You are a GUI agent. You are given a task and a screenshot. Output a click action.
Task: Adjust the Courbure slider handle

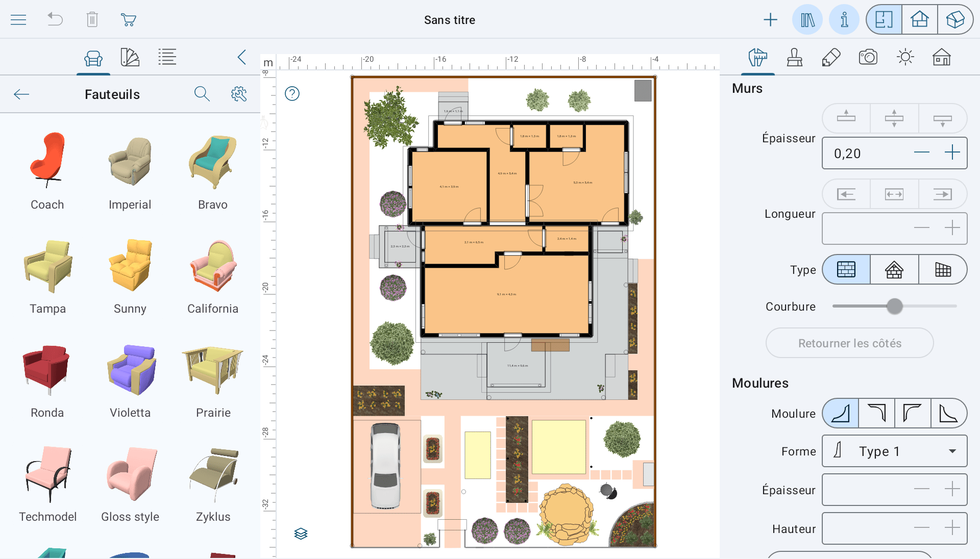click(894, 306)
